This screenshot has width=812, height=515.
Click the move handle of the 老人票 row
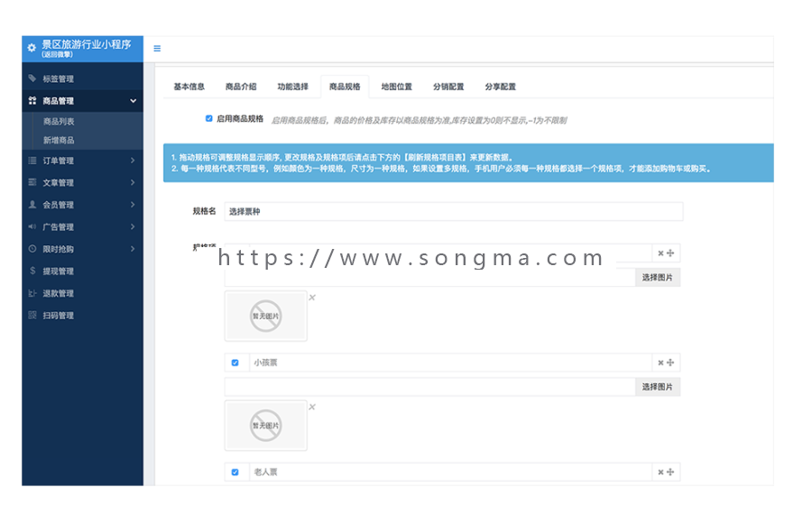tap(670, 472)
